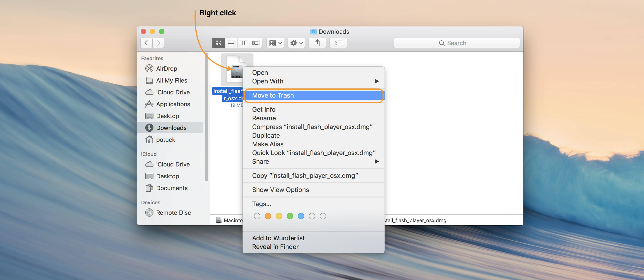The width and height of the screenshot is (644, 280).
Task: Select Get Info from the context menu
Action: (264, 109)
